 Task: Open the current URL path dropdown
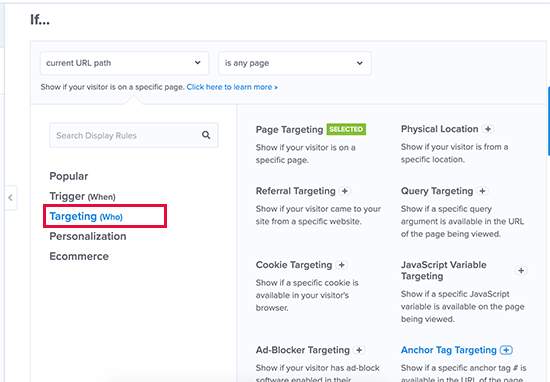124,63
